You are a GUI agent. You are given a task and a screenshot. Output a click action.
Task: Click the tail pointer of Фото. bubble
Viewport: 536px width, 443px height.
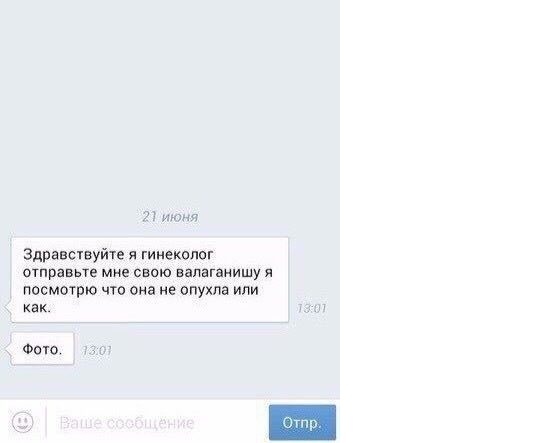(8, 349)
